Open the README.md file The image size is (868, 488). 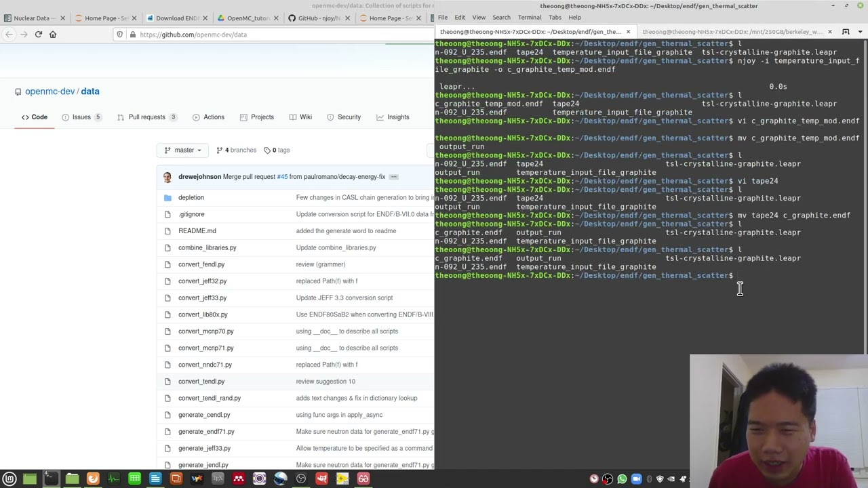point(197,231)
